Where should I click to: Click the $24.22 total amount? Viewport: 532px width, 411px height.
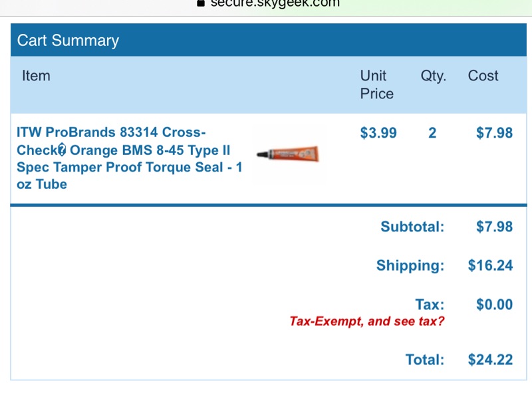(x=490, y=360)
